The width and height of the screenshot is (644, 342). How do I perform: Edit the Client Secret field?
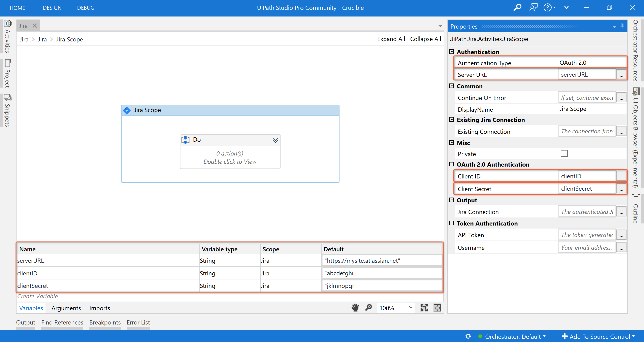[587, 189]
